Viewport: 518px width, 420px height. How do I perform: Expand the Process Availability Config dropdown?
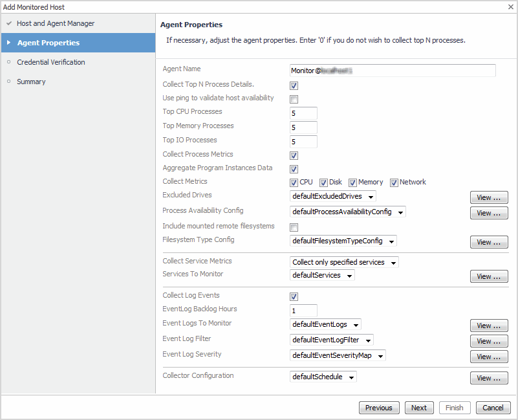pyautogui.click(x=348, y=212)
